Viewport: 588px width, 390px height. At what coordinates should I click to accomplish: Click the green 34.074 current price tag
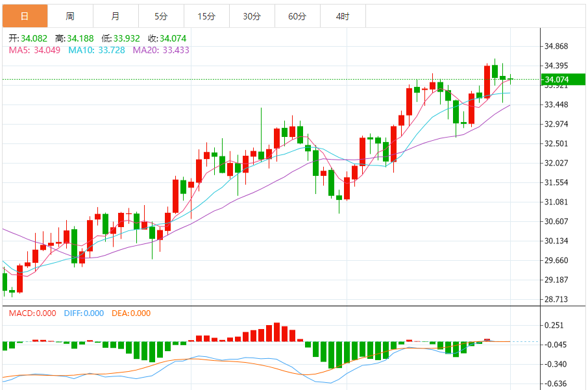point(563,80)
